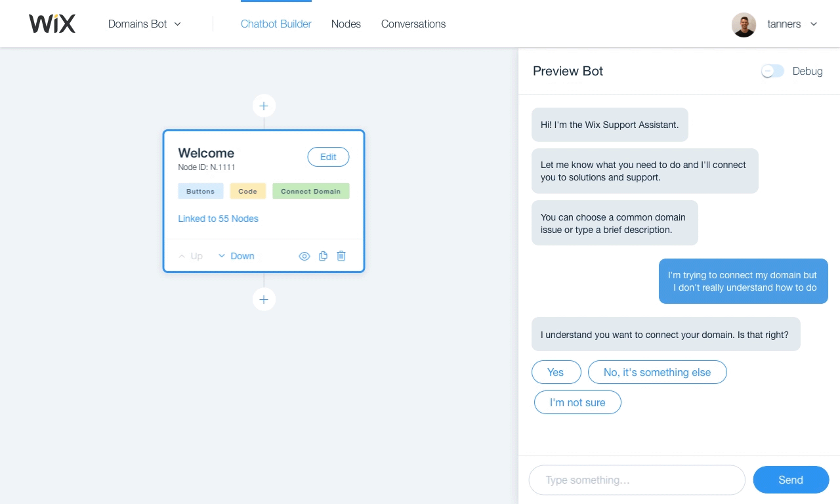The image size is (840, 504).
Task: Open the Linked to 55 Nodes link
Action: pos(218,219)
